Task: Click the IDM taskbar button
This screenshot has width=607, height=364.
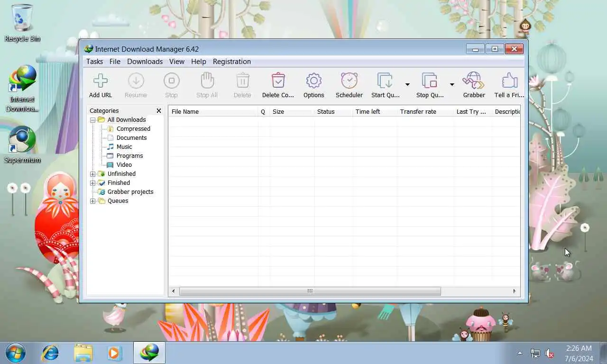Action: pos(149,353)
